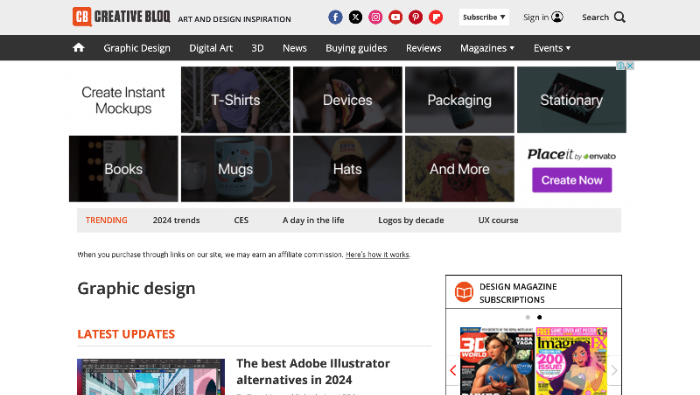Click the Search magnifier icon
The image size is (700, 395).
tap(620, 17)
